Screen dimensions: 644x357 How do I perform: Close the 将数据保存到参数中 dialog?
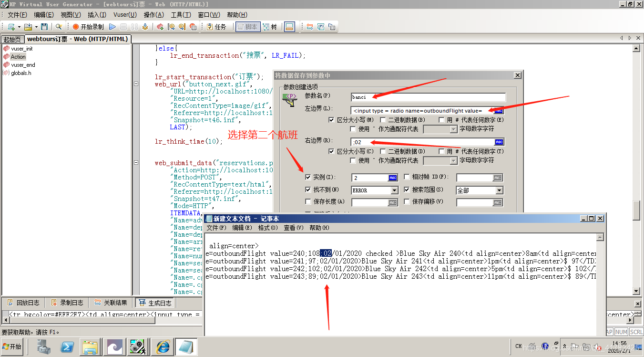coord(517,75)
